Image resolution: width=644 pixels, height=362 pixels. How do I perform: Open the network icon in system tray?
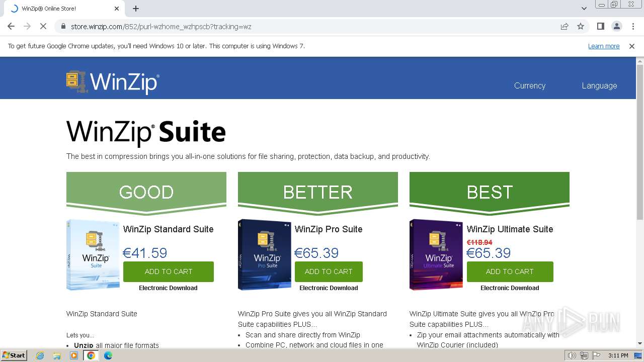(584, 355)
